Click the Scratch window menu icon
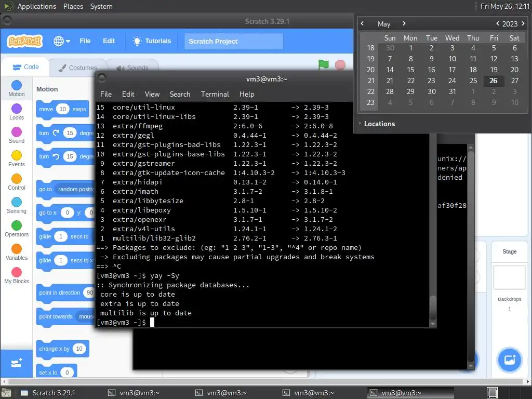 7,21
